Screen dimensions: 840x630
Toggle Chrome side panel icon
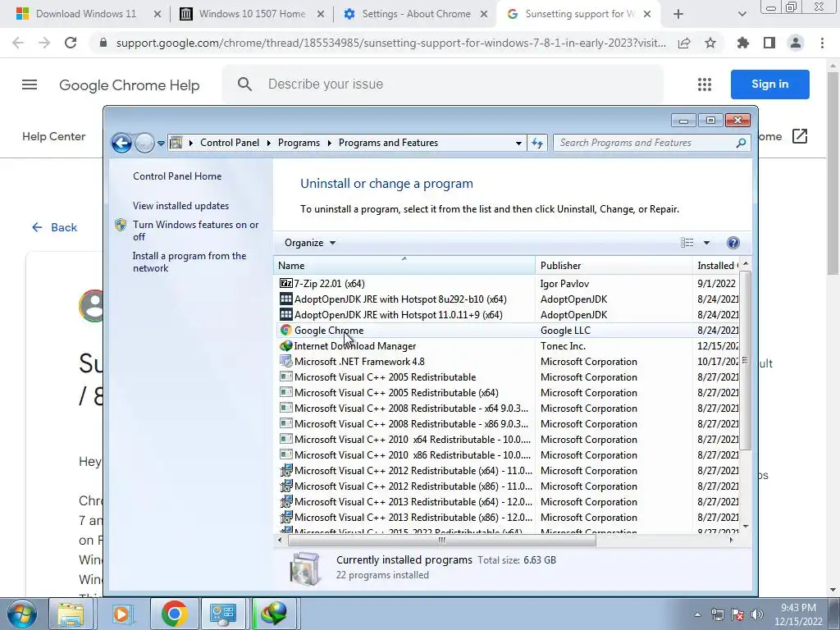(x=769, y=43)
